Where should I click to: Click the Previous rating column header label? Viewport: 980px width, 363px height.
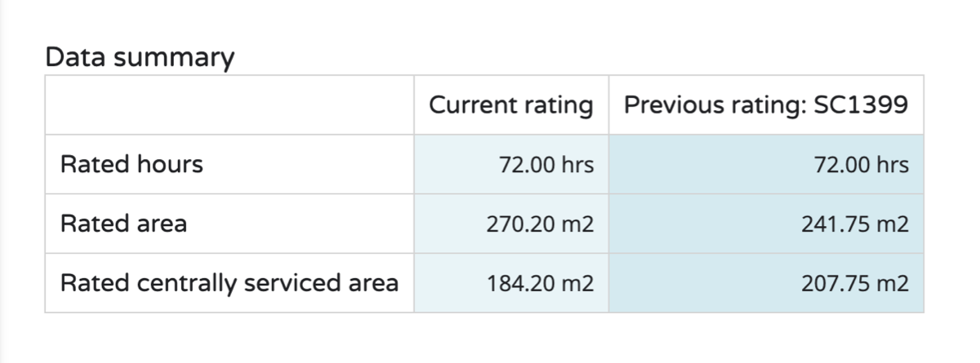[x=716, y=105]
